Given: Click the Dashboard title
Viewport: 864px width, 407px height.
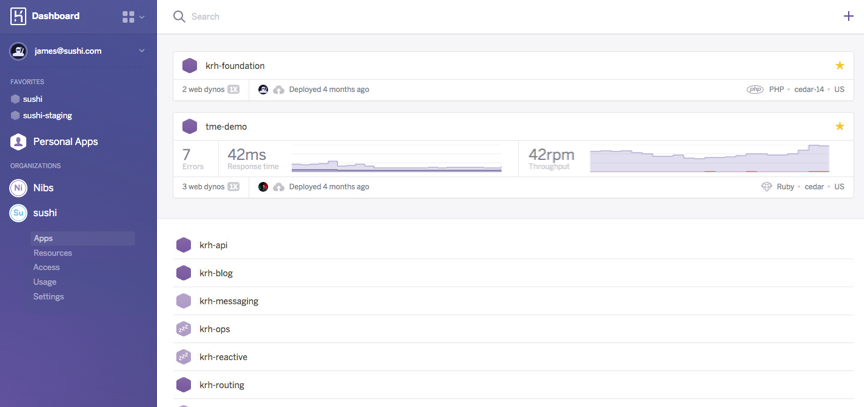Looking at the screenshot, I should (x=56, y=16).
